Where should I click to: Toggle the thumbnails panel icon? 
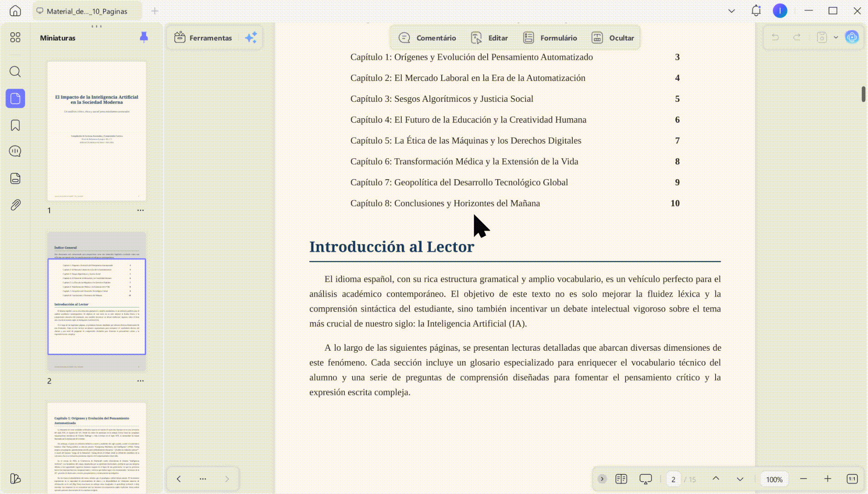click(x=15, y=99)
